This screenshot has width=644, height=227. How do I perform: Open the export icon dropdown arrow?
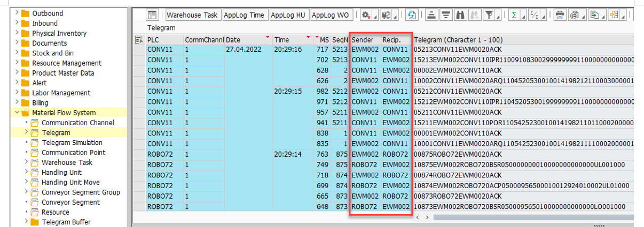tap(602, 18)
